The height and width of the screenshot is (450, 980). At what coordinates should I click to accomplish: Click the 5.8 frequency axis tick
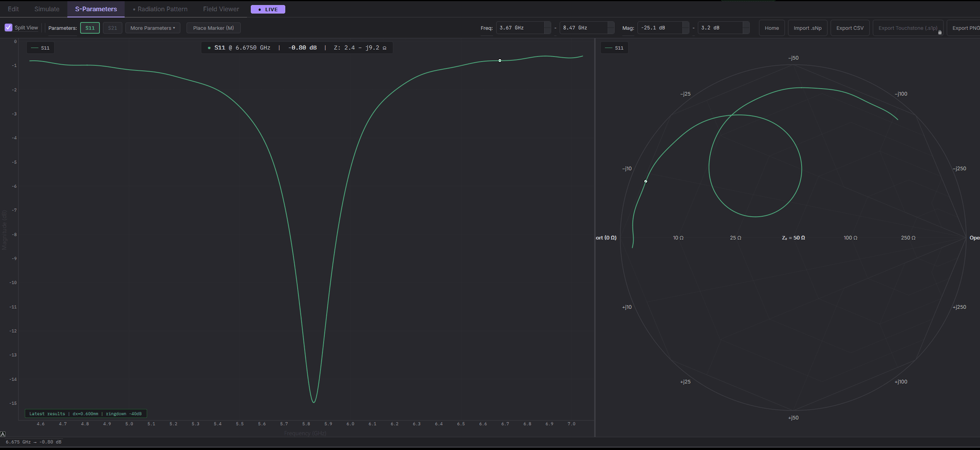[x=306, y=424]
